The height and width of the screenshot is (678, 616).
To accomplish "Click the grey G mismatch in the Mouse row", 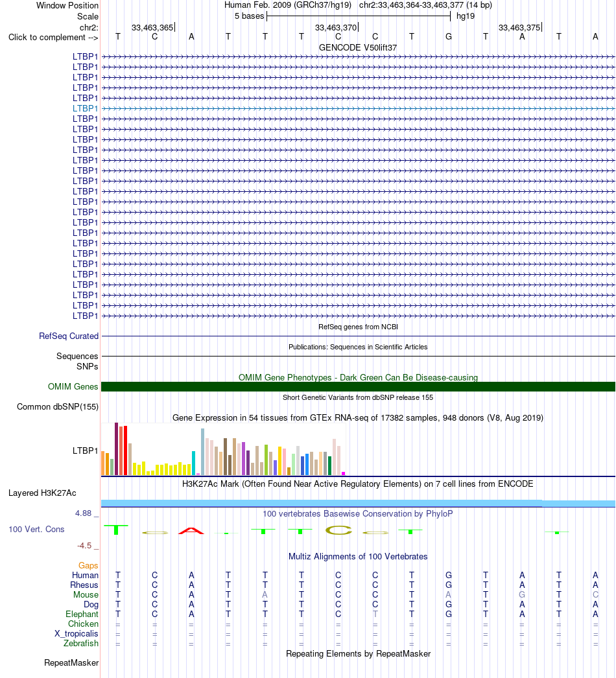I will 522,594.
